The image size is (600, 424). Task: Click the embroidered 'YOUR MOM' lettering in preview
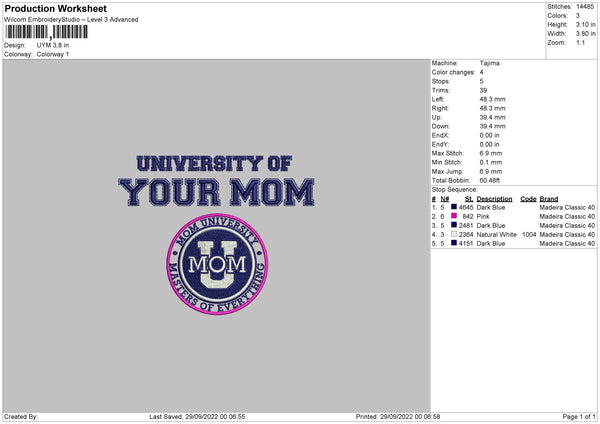click(x=217, y=192)
